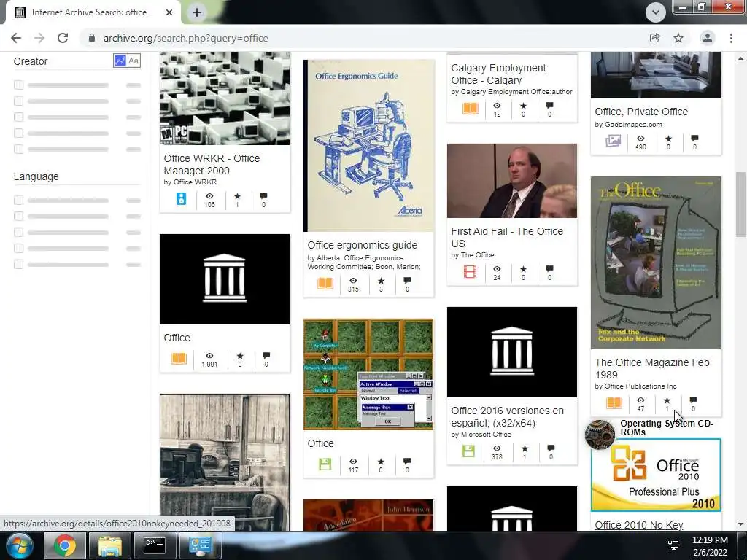Check the second Creator filter checkbox
Screen dimensions: 747x560
click(18, 101)
